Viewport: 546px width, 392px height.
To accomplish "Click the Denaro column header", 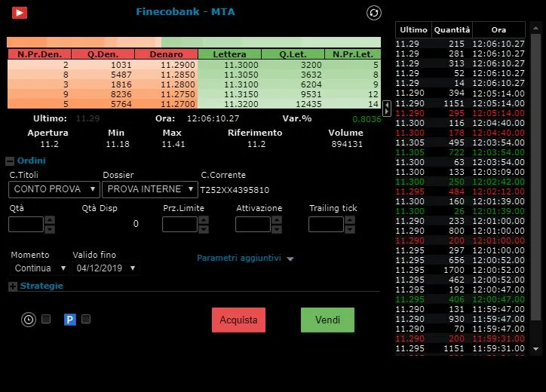I will [166, 54].
